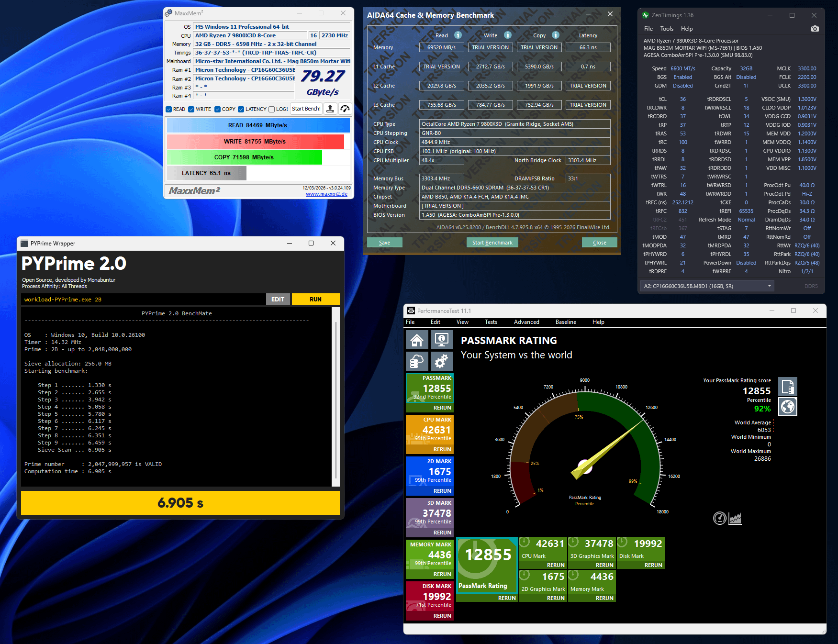Screen dimensions: 838x644
Task: Enable the LOG! checkbox
Action: point(272,110)
